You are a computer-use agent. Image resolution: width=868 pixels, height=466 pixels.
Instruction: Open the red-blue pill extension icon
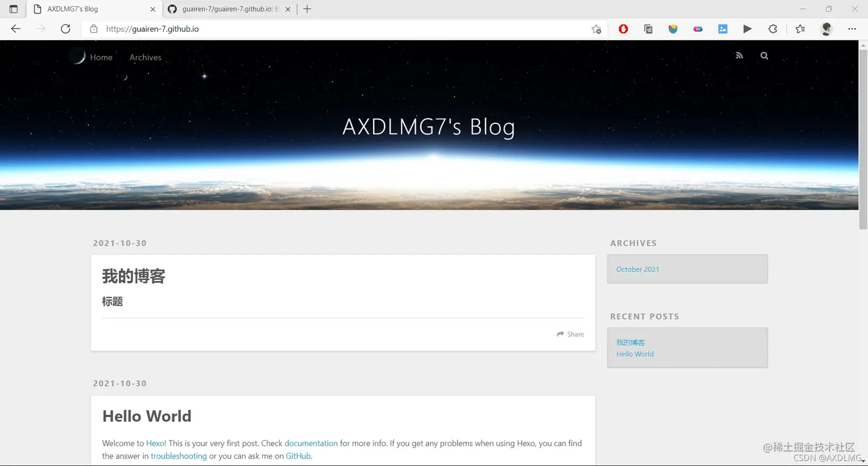(698, 29)
